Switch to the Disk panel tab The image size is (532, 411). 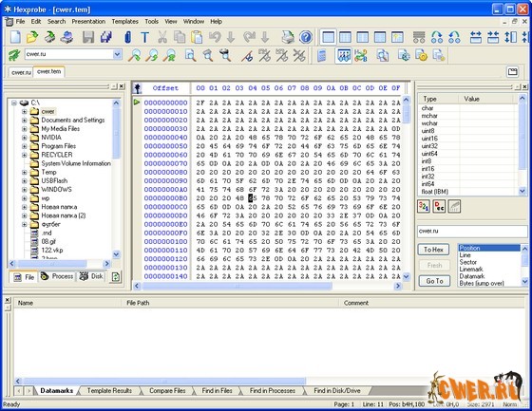[91, 276]
